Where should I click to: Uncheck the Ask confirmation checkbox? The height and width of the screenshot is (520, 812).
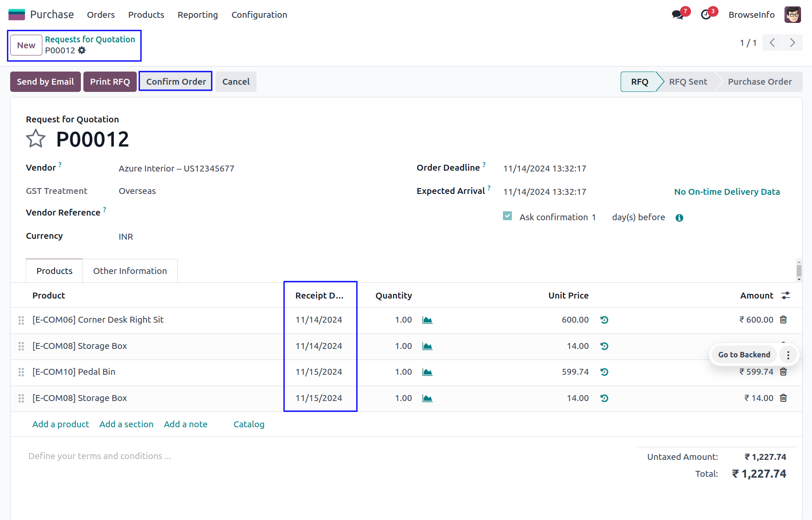[507, 216]
